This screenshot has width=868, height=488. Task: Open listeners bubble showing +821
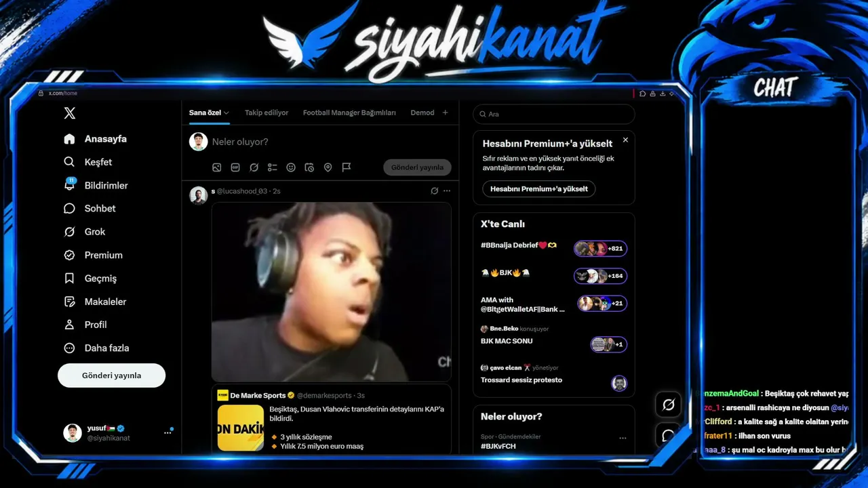pyautogui.click(x=600, y=249)
